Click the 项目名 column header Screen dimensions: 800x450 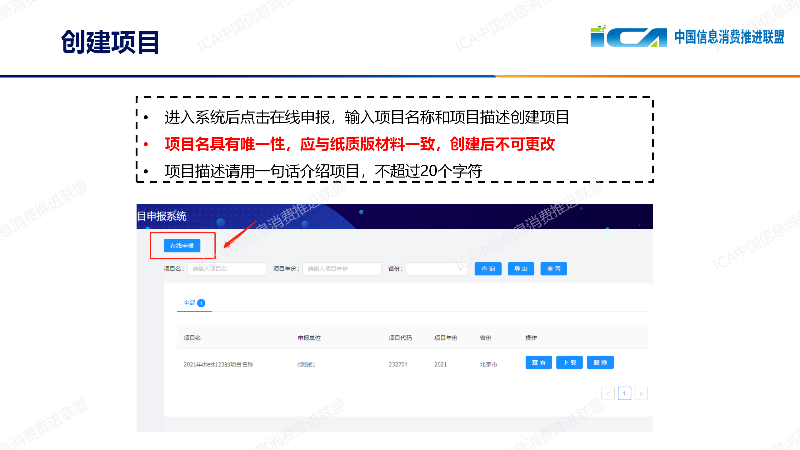click(x=192, y=338)
